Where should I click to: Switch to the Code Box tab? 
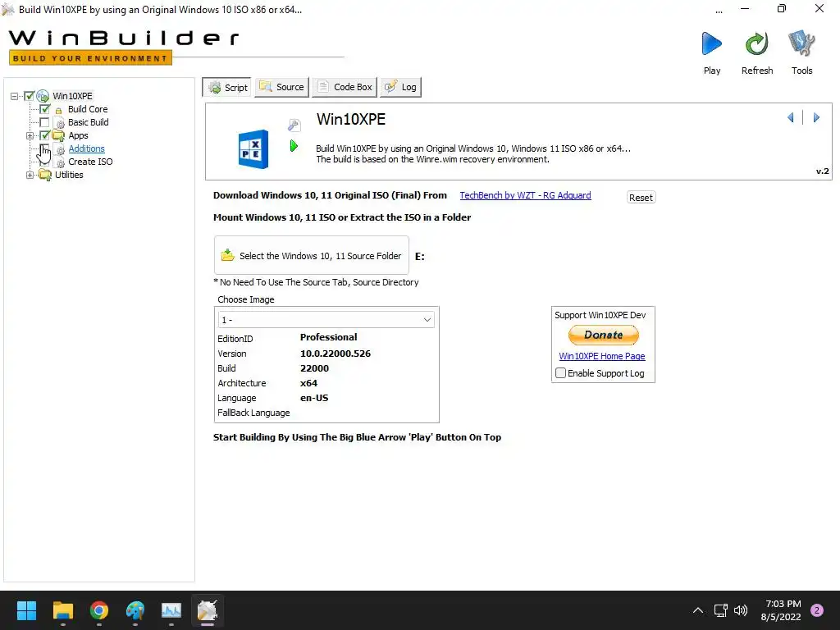(345, 87)
